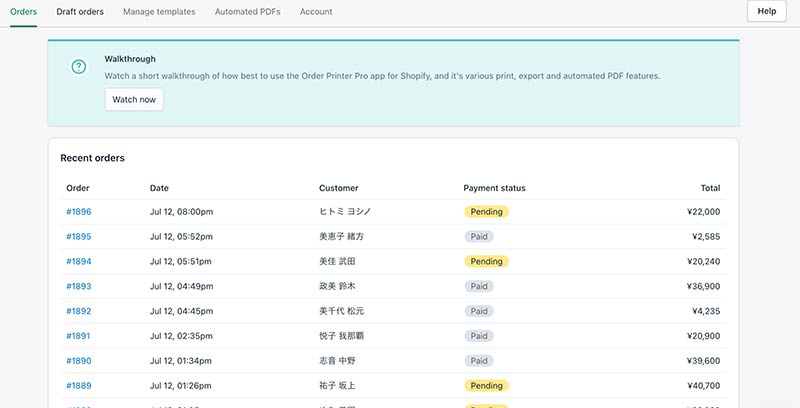Image resolution: width=800 pixels, height=408 pixels.
Task: Open order #1892
Action: pyautogui.click(x=79, y=311)
